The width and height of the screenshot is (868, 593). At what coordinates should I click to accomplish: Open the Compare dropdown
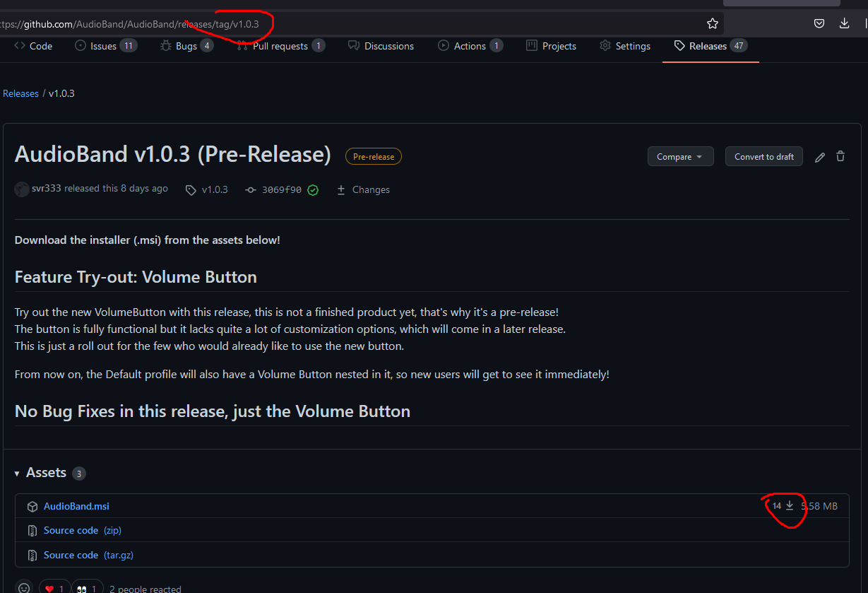(x=680, y=156)
